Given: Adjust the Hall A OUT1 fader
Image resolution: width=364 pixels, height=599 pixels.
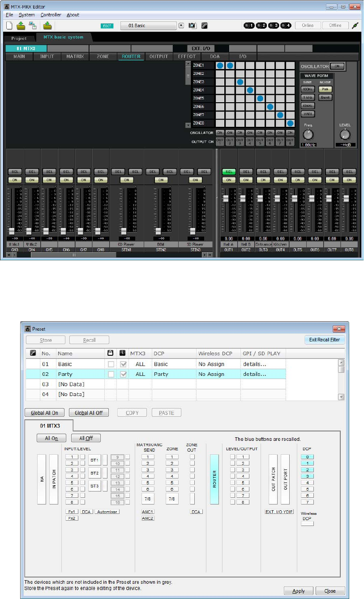Looking at the screenshot, I should coord(225,198).
